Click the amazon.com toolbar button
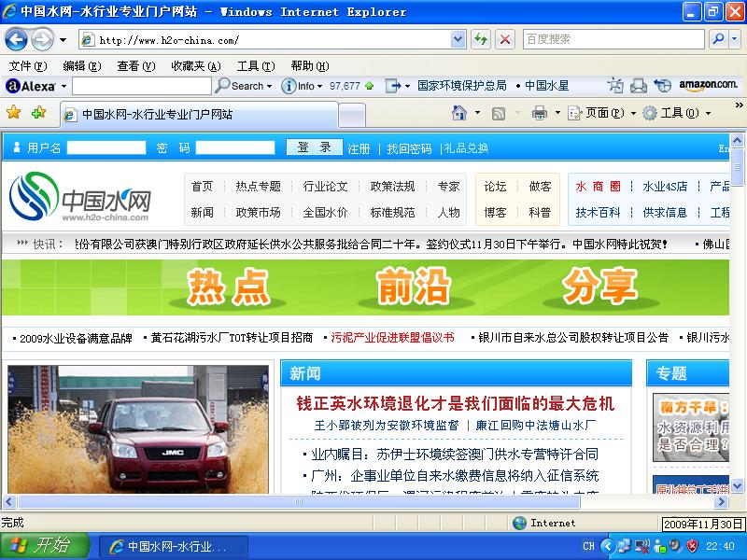This screenshot has width=747, height=560. 709,85
